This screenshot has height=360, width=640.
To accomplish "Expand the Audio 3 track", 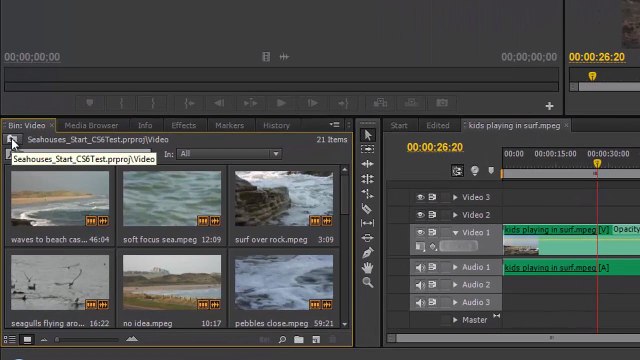I will [455, 302].
